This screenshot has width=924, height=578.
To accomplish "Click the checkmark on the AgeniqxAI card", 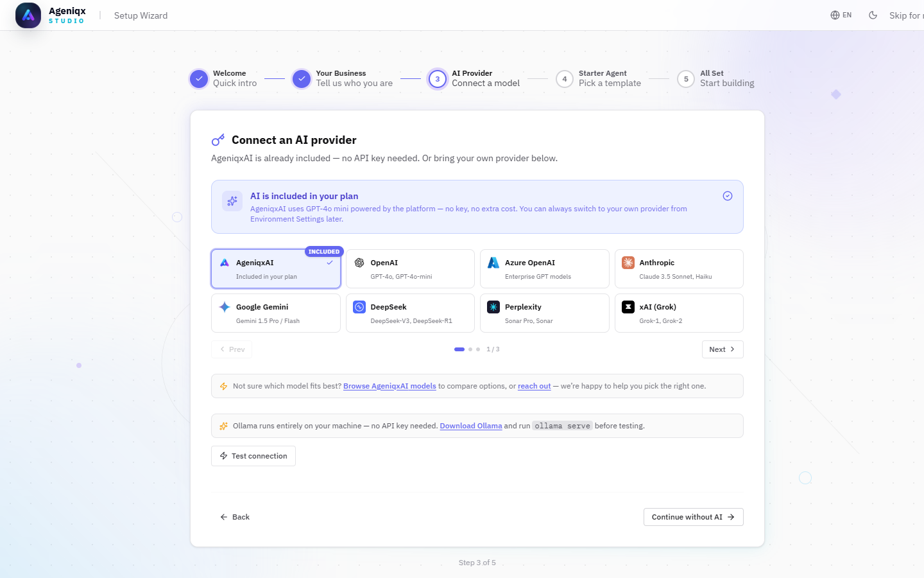I will [x=330, y=263].
